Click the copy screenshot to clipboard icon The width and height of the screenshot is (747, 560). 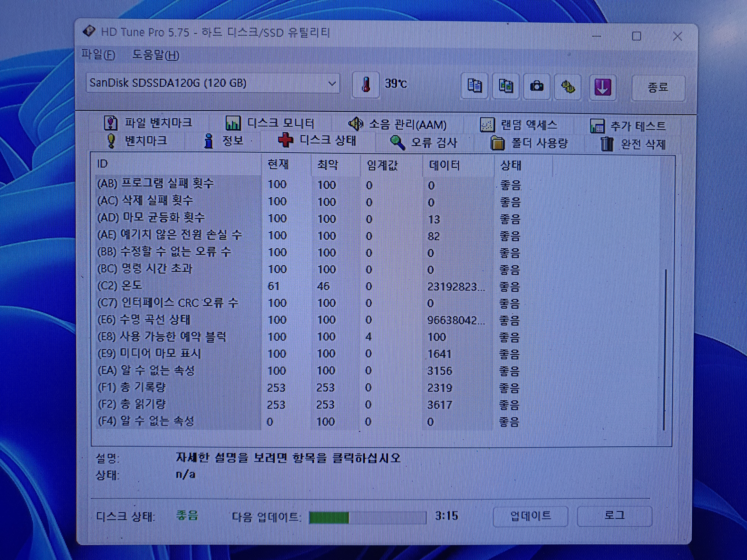(x=506, y=86)
